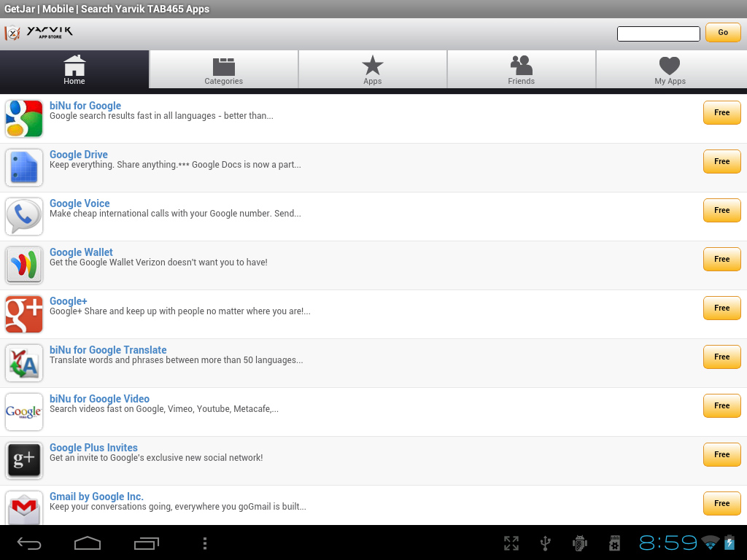Click Free button for Google+

click(x=722, y=308)
